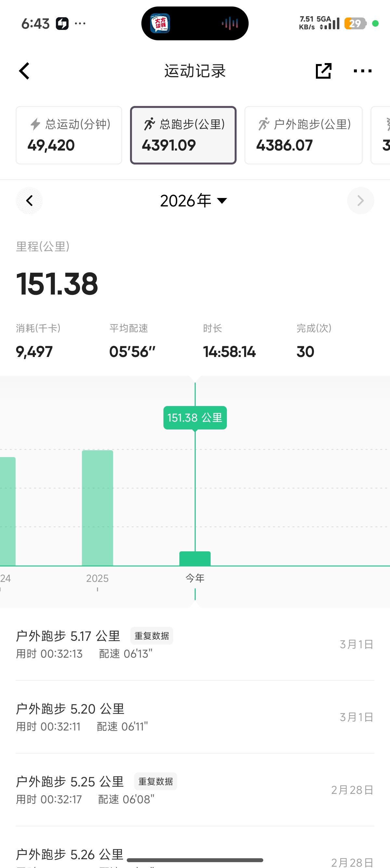This screenshot has height=868, width=390.
Task: Open the 户外跑步 5.25 公里 record
Action: click(x=195, y=790)
